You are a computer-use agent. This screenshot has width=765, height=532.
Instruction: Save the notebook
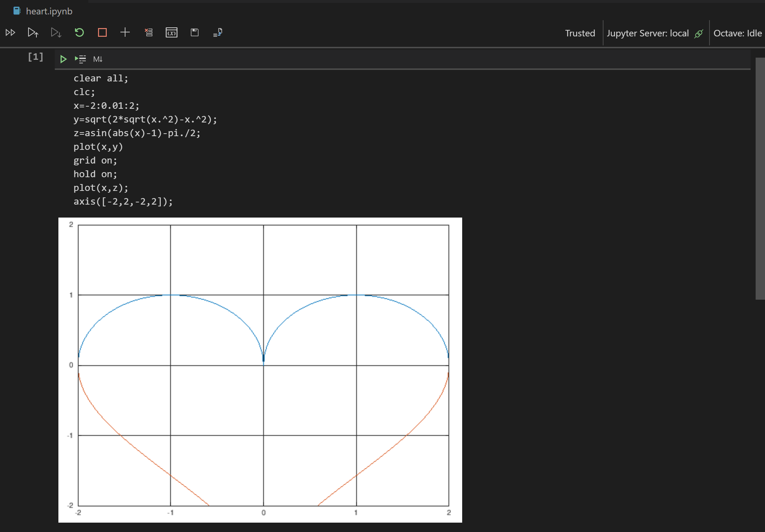click(x=195, y=32)
